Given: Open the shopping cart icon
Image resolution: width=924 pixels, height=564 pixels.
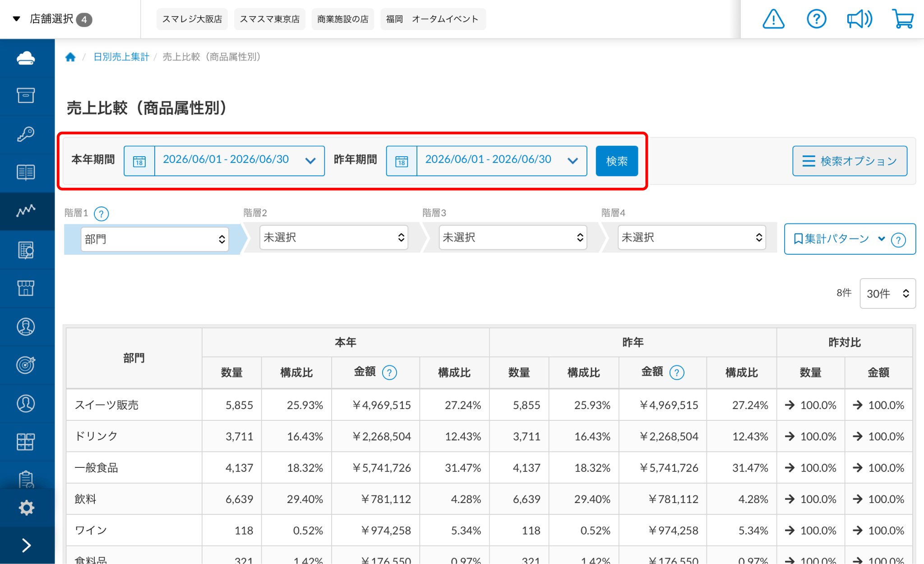Looking at the screenshot, I should 903,19.
